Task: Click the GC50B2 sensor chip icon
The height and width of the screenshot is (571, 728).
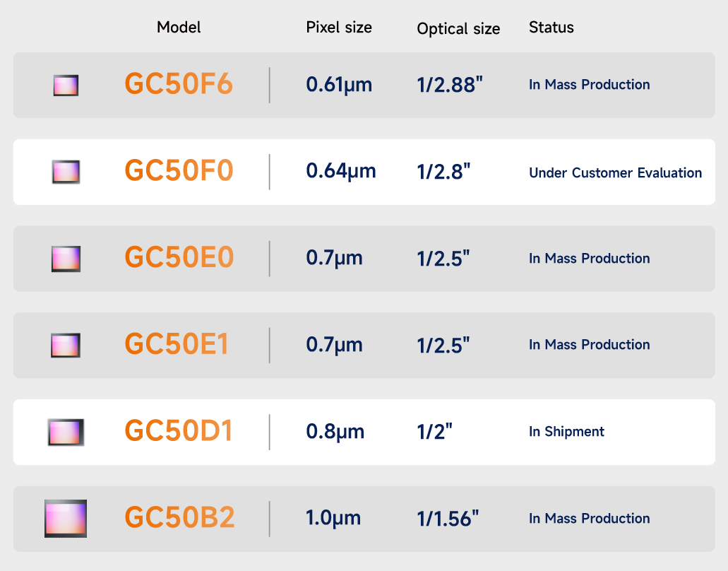Action: [66, 518]
